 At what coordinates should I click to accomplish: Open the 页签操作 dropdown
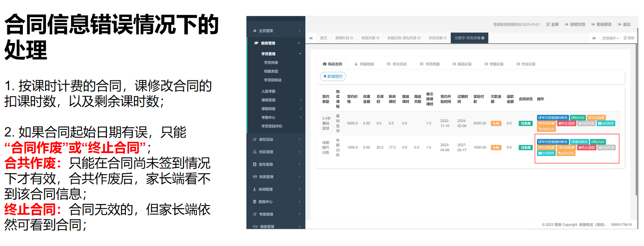coord(610,38)
